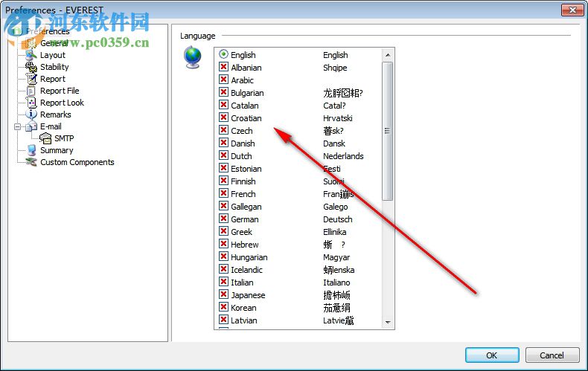Click the globe language icon
The image size is (588, 371).
pos(192,57)
